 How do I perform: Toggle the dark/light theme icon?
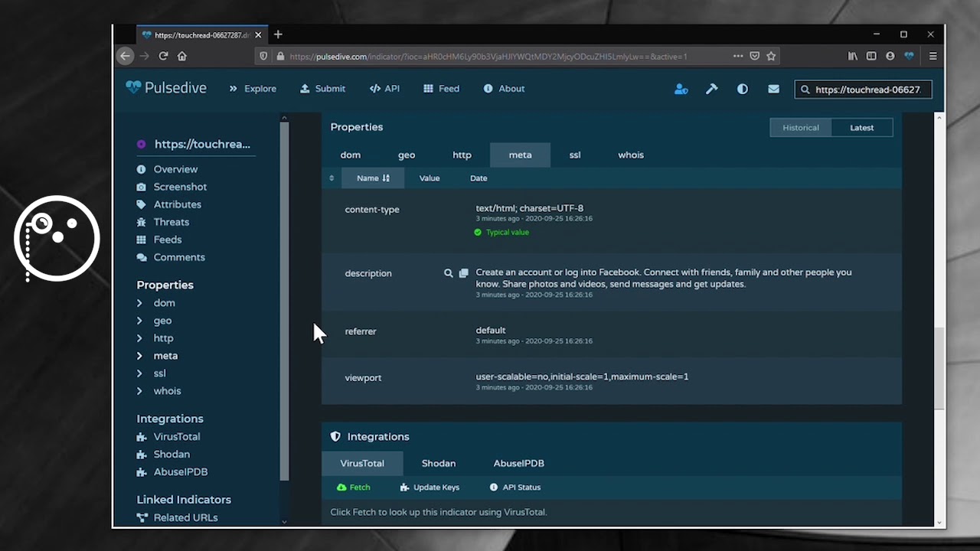tap(742, 89)
